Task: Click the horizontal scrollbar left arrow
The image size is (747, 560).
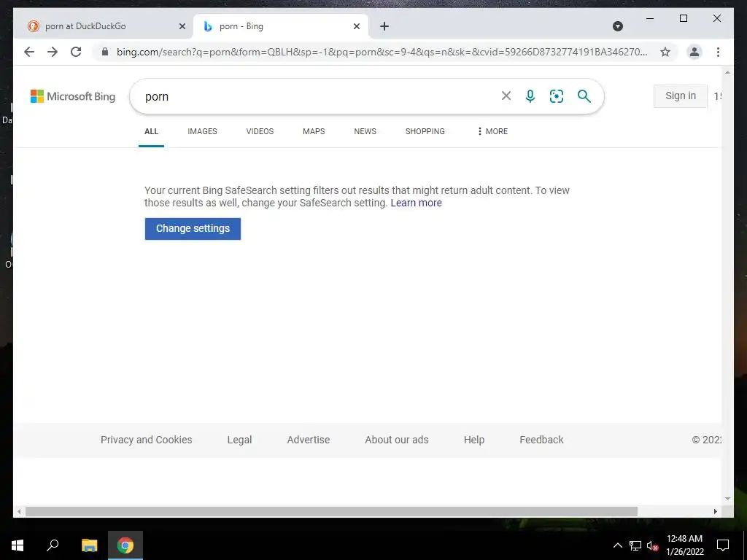Action: click(19, 511)
